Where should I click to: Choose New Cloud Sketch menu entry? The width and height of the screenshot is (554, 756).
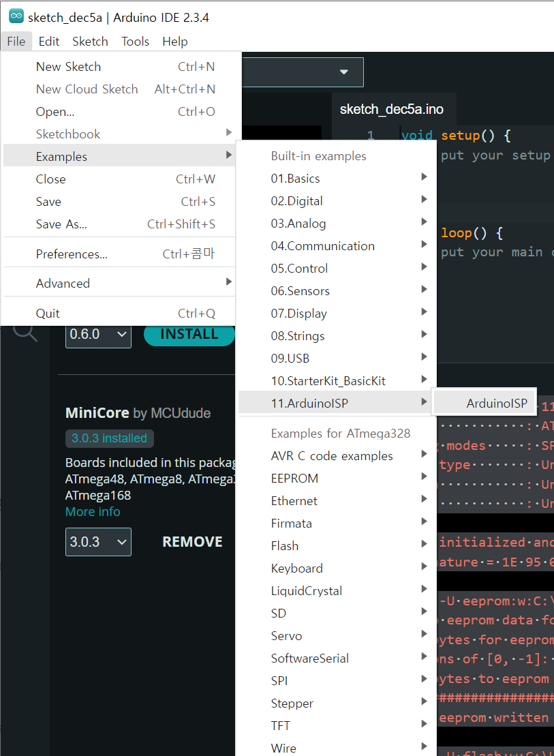tap(119, 89)
